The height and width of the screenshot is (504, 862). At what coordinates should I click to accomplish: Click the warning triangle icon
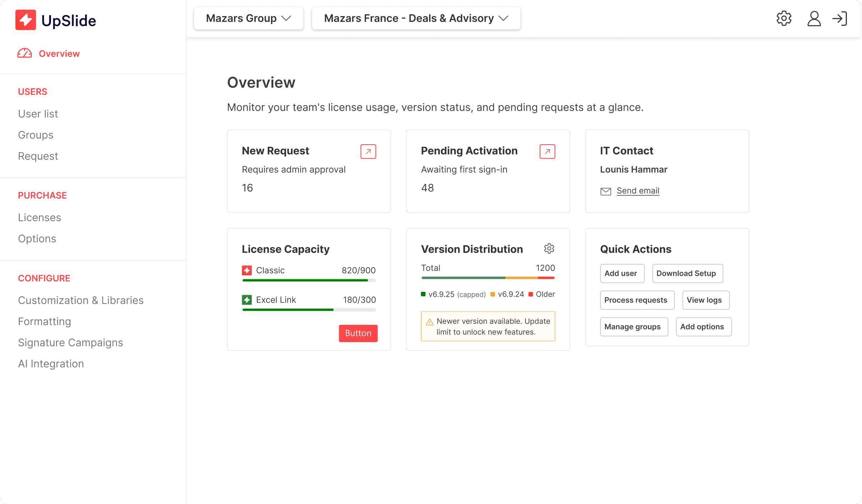(430, 322)
